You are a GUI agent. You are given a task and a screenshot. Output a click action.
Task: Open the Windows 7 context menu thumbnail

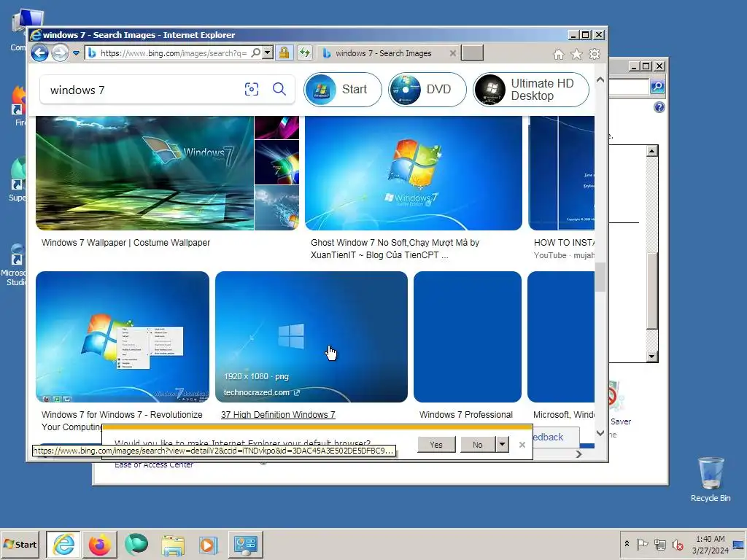(123, 337)
